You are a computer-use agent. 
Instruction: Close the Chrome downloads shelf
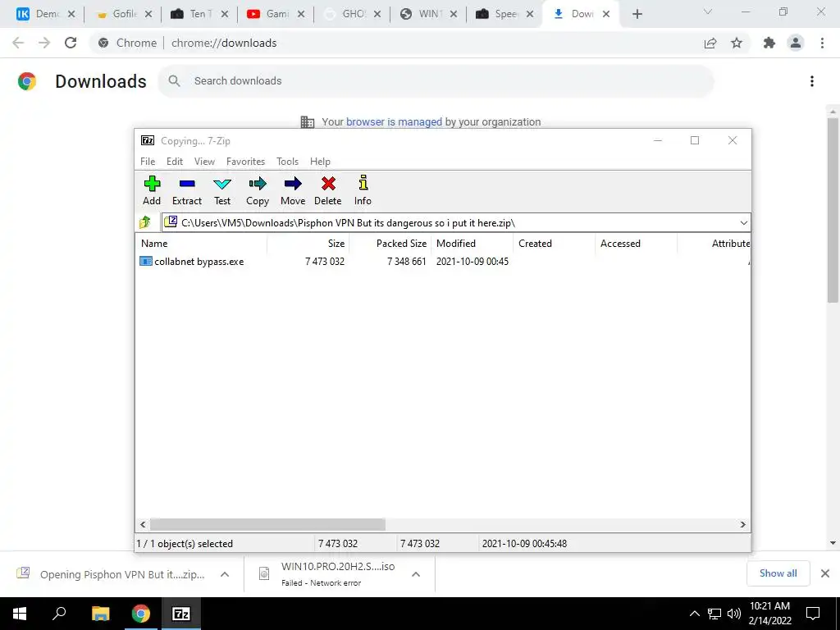825,573
